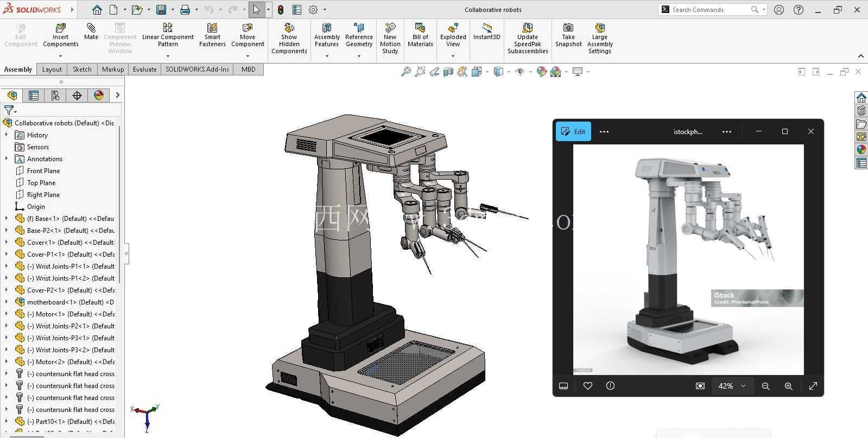Open Search Commands dropdown arrow
The image size is (868, 438).
764,10
